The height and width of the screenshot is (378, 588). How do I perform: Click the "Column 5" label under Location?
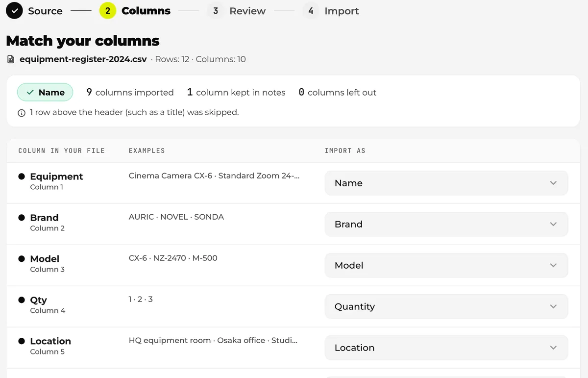point(47,352)
